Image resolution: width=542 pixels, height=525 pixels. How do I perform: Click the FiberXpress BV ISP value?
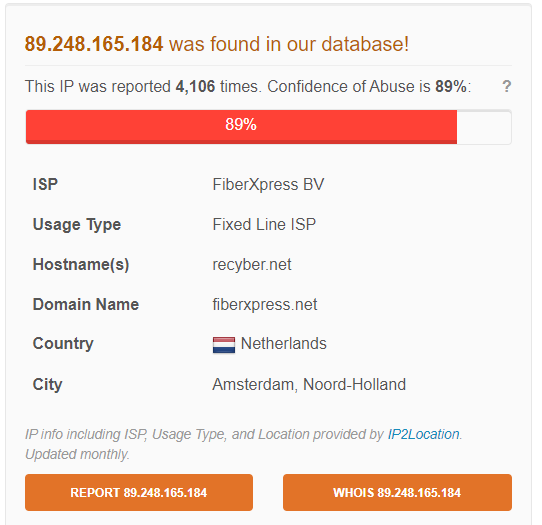[x=268, y=184]
